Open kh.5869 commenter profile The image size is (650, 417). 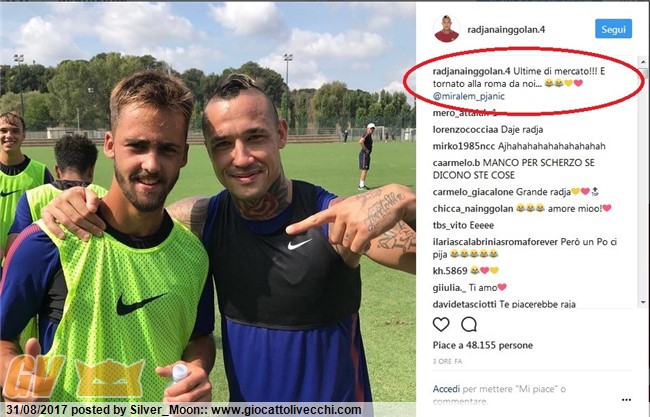450,271
